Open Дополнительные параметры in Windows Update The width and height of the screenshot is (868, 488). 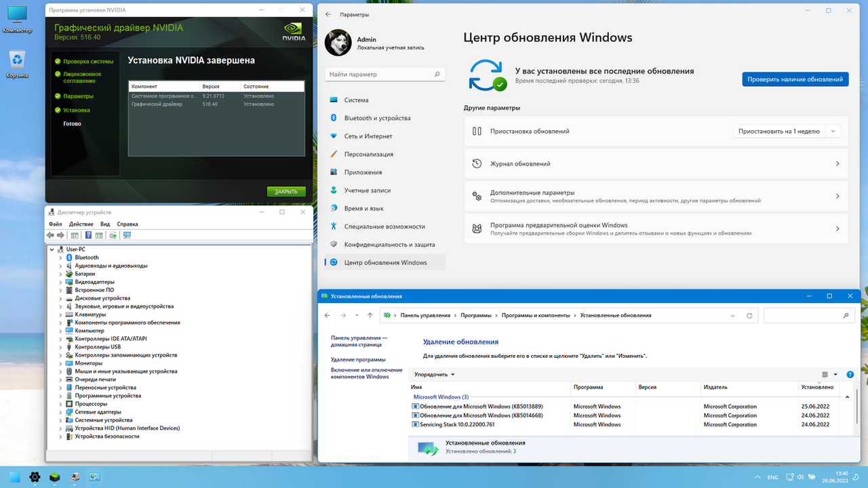pos(656,196)
